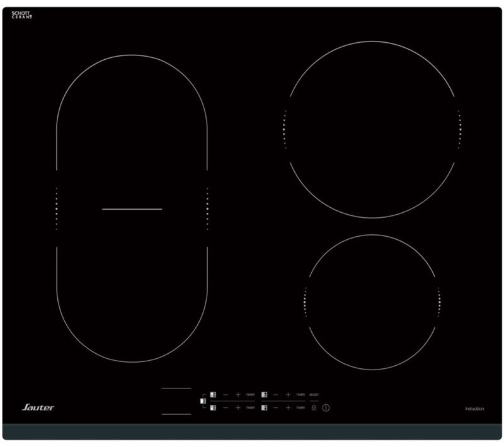The height and width of the screenshot is (447, 504).
Task: Decrease power on top-right zone control
Action: [x=276, y=395]
